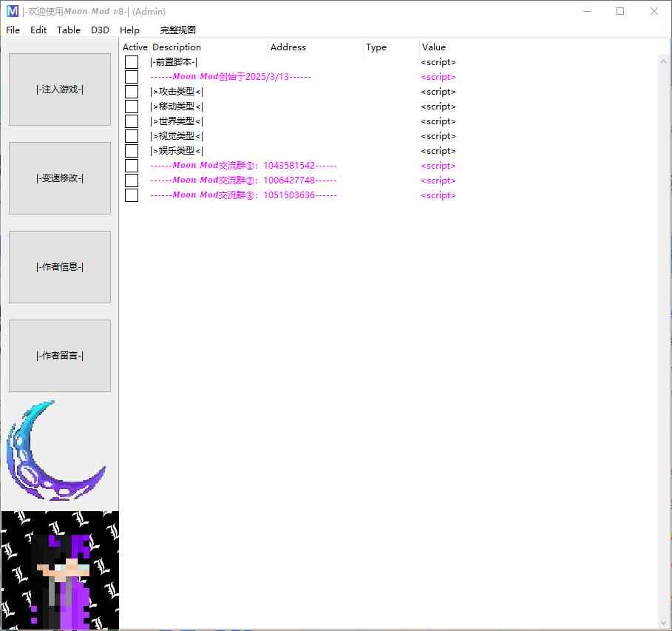This screenshot has height=631, width=672.
Task: Check the 世界类型 row checkbox
Action: click(x=132, y=121)
